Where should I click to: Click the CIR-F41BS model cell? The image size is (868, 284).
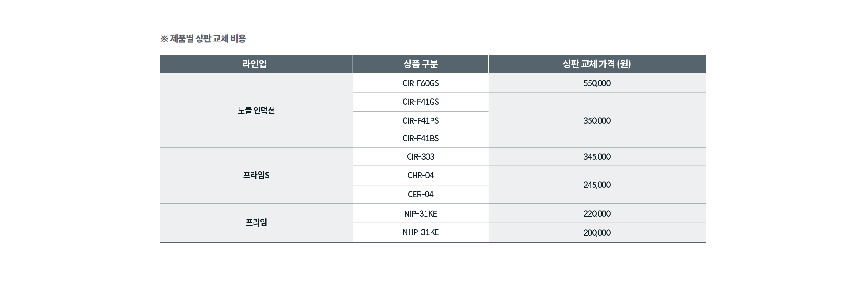(420, 139)
